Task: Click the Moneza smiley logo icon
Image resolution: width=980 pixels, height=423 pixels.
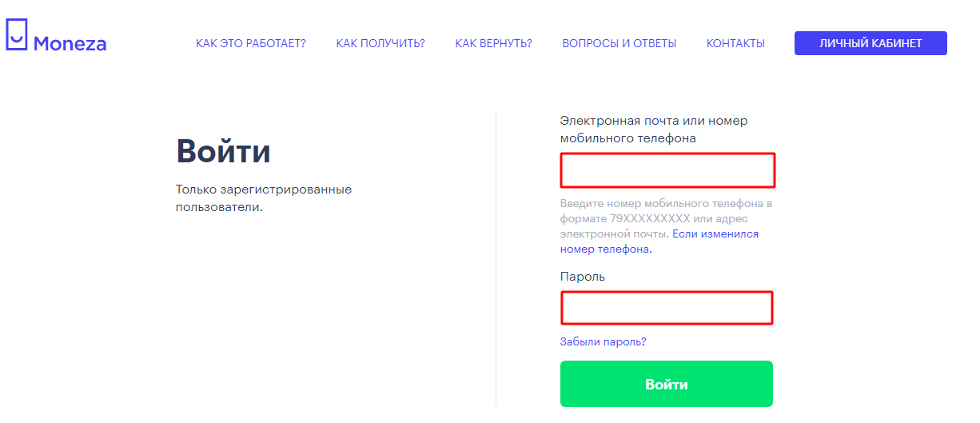Action: click(x=16, y=36)
